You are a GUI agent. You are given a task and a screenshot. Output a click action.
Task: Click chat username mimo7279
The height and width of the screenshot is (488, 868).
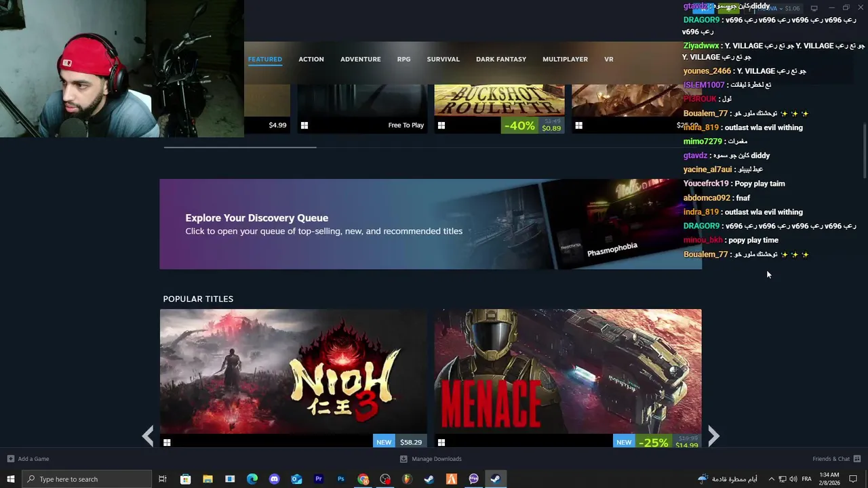click(x=703, y=142)
